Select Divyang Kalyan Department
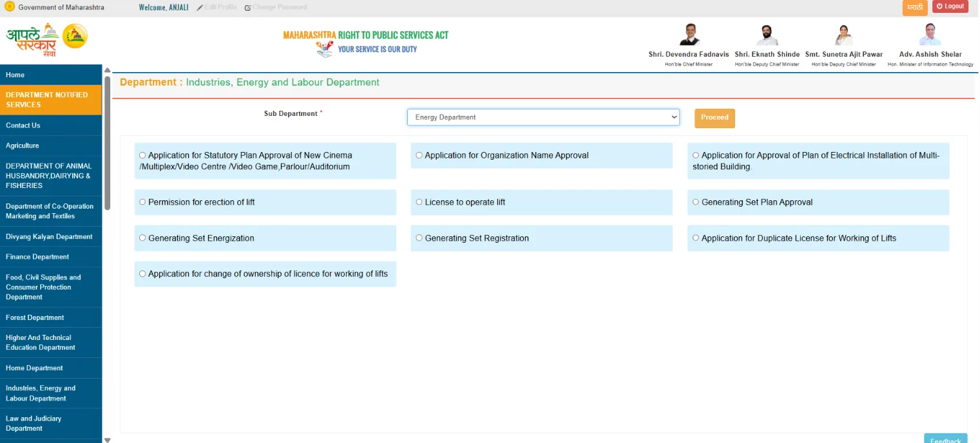This screenshot has height=443, width=980. coord(51,236)
